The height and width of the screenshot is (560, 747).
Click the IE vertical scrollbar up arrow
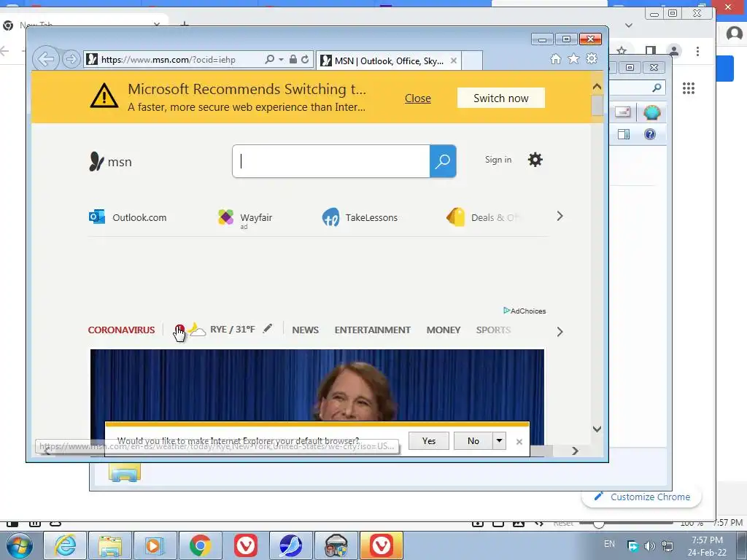[597, 87]
